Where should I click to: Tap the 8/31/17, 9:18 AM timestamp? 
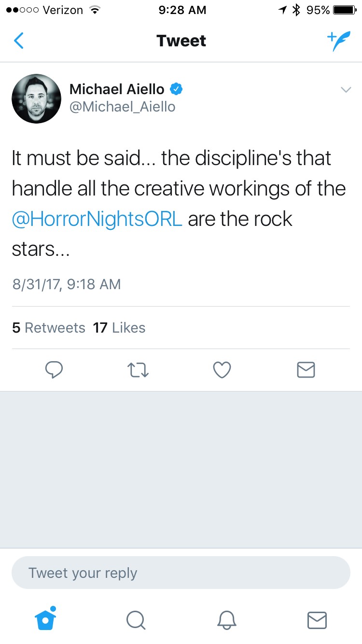[67, 284]
